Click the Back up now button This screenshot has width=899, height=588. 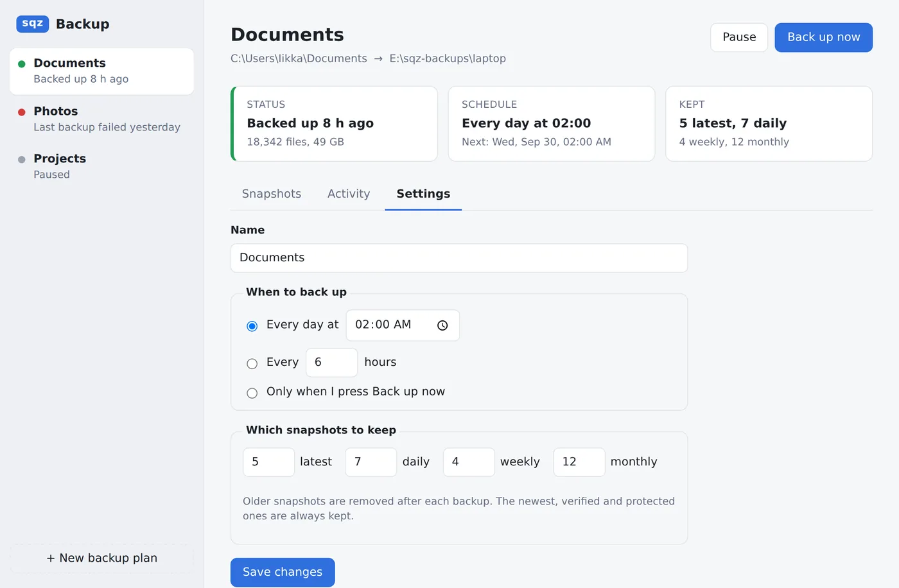[x=823, y=37]
